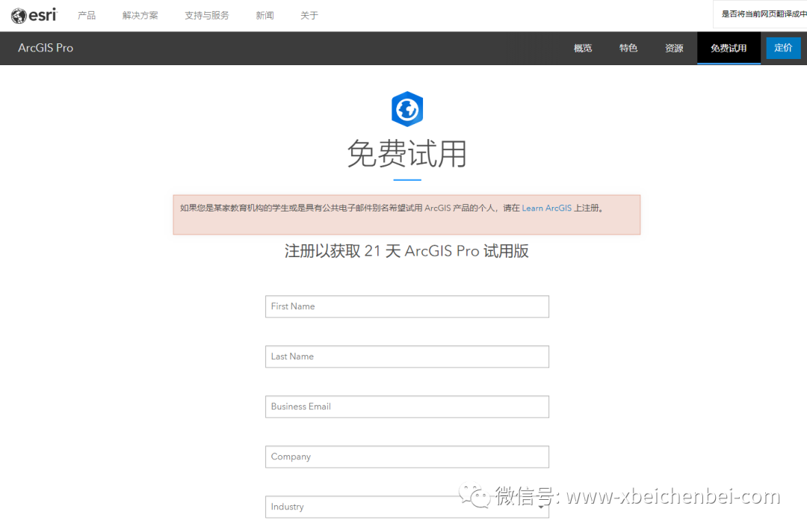Screen dimensions: 807x532
Task: Click the Learn ArcGIS link
Action: click(546, 208)
